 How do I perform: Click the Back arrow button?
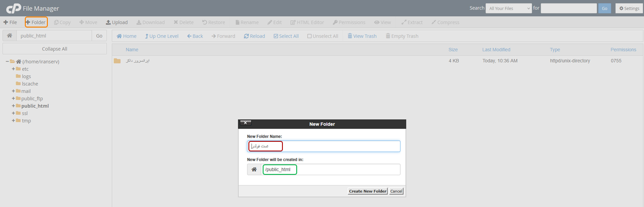(x=195, y=36)
